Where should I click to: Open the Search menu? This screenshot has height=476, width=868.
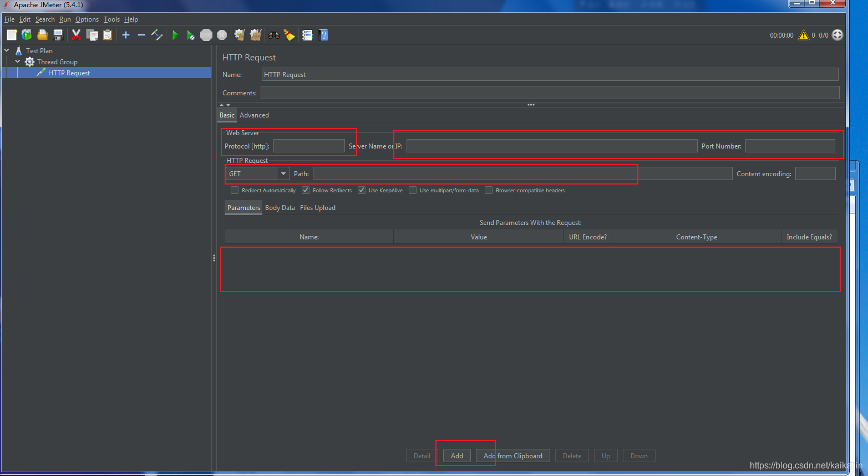pyautogui.click(x=45, y=19)
